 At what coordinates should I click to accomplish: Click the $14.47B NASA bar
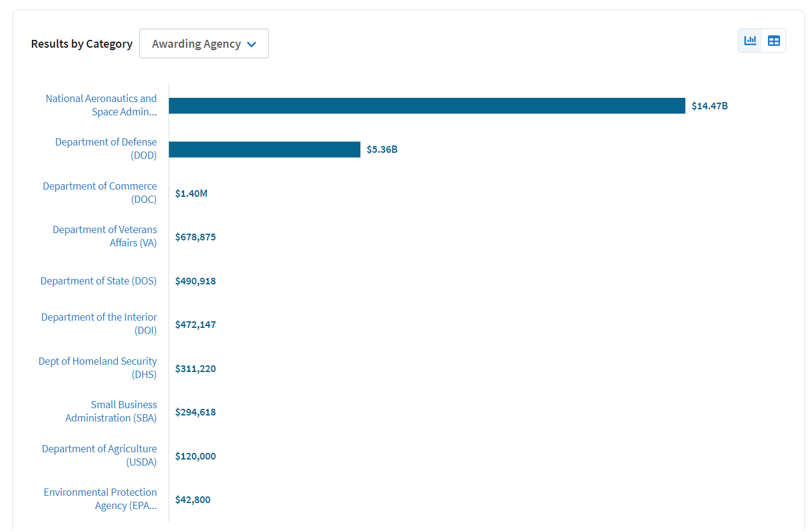point(427,106)
